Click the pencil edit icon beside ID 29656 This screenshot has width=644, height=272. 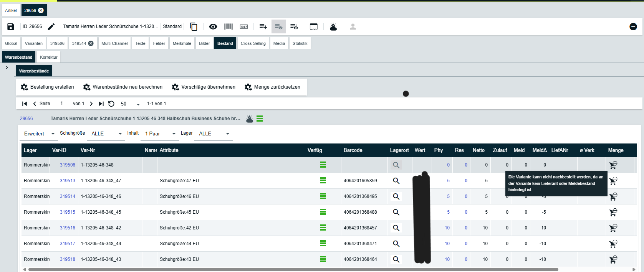click(x=51, y=26)
